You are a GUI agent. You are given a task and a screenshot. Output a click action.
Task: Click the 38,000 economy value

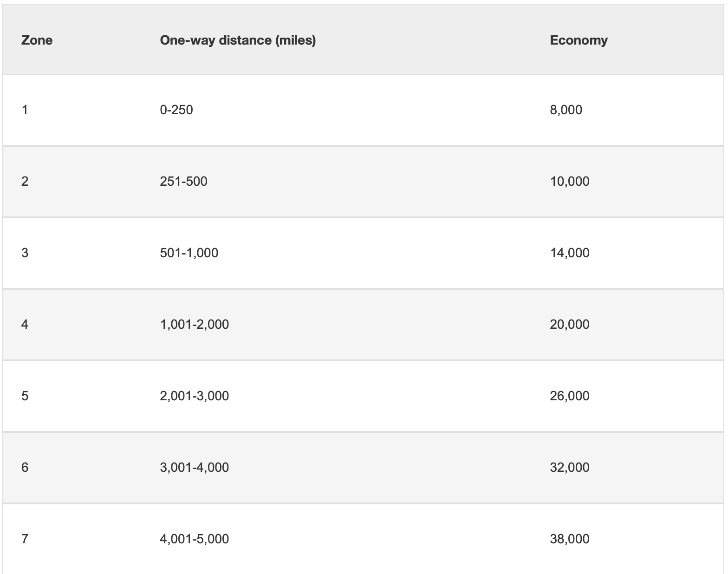(x=570, y=539)
